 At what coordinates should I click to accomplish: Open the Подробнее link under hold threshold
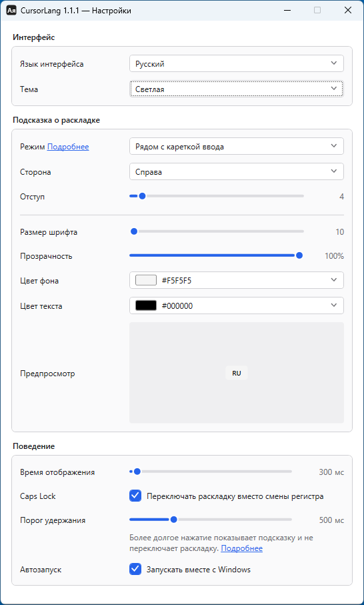[x=241, y=548]
